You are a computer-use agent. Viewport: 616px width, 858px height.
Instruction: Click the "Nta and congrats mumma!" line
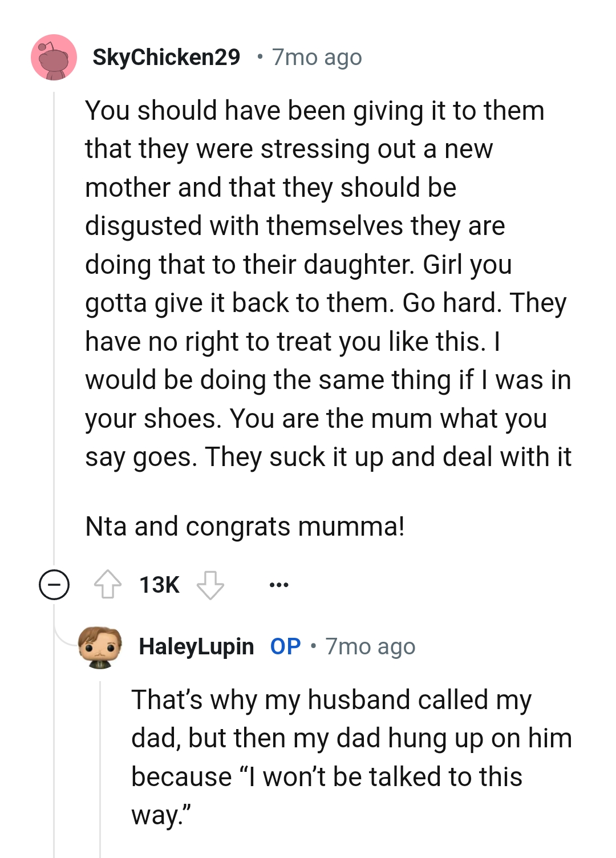[x=245, y=526]
